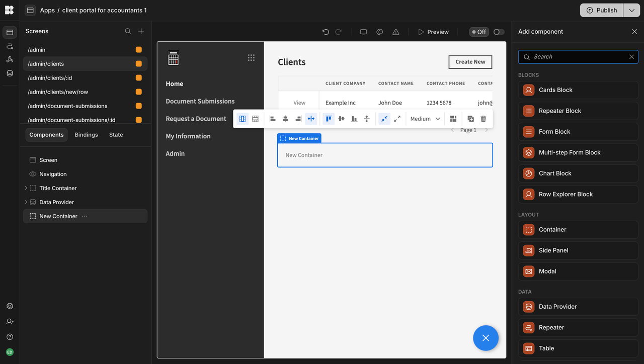Viewport: 644px width, 364px height.
Task: Open the State tab
Action: (x=116, y=134)
